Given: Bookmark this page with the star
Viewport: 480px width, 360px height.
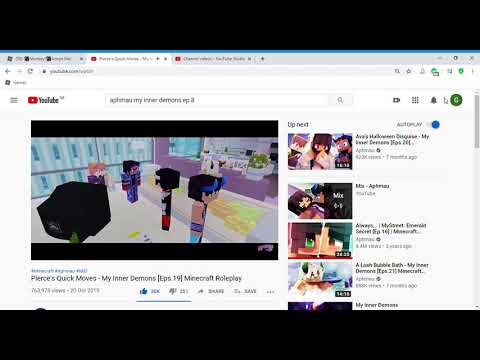Looking at the screenshot, I should pyautogui.click(x=409, y=71).
